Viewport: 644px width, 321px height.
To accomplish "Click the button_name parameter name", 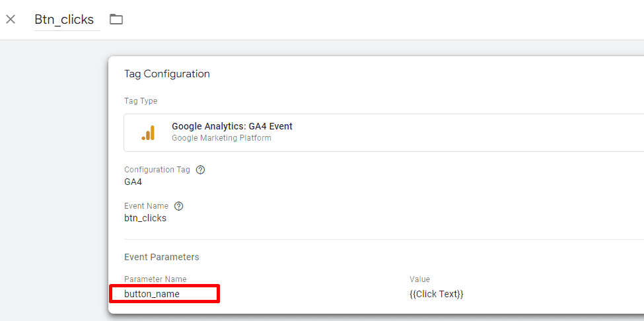I will tap(152, 294).
